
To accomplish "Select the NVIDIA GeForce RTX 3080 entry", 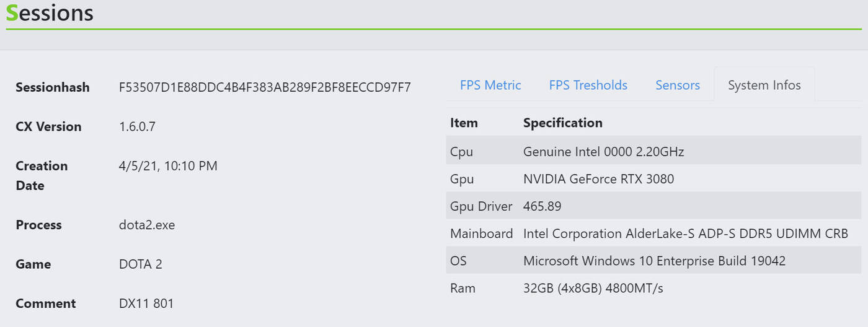I will point(598,179).
